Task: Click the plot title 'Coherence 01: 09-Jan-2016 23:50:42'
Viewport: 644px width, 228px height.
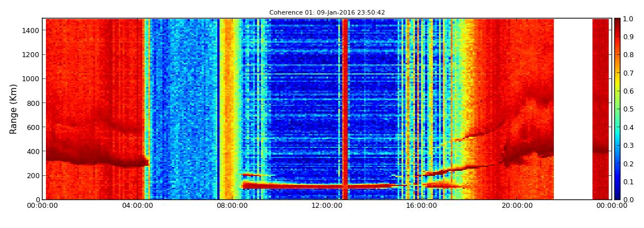Action: 327,13
